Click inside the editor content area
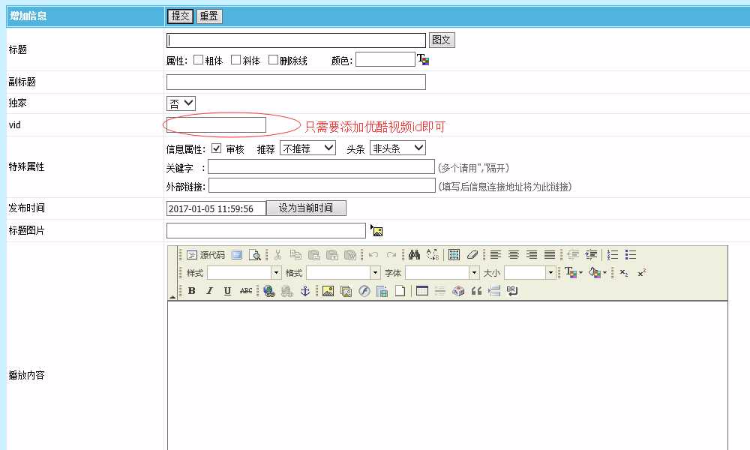This screenshot has width=750, height=450. [x=447, y=375]
